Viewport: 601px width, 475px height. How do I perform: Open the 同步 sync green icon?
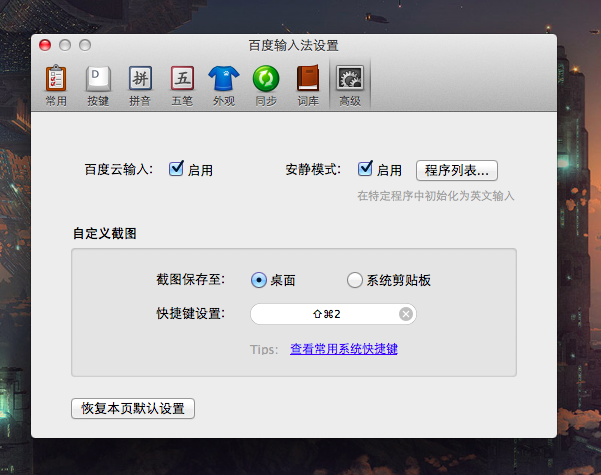click(266, 85)
